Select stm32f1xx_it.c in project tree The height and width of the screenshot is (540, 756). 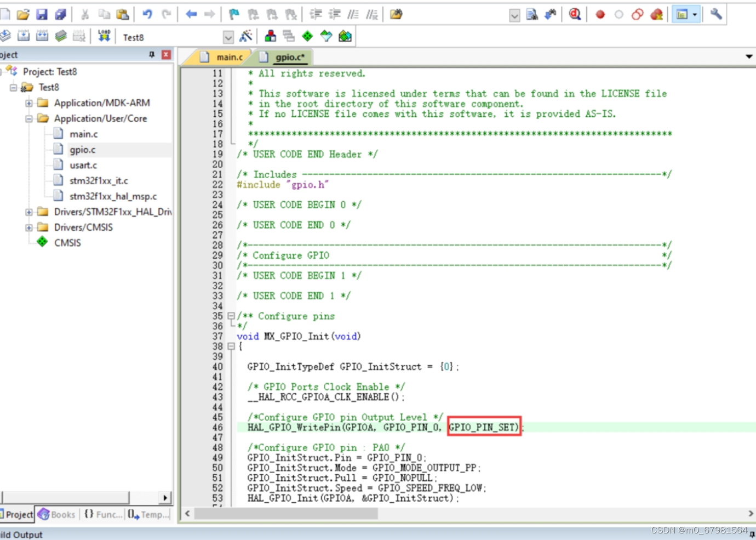pyautogui.click(x=99, y=180)
